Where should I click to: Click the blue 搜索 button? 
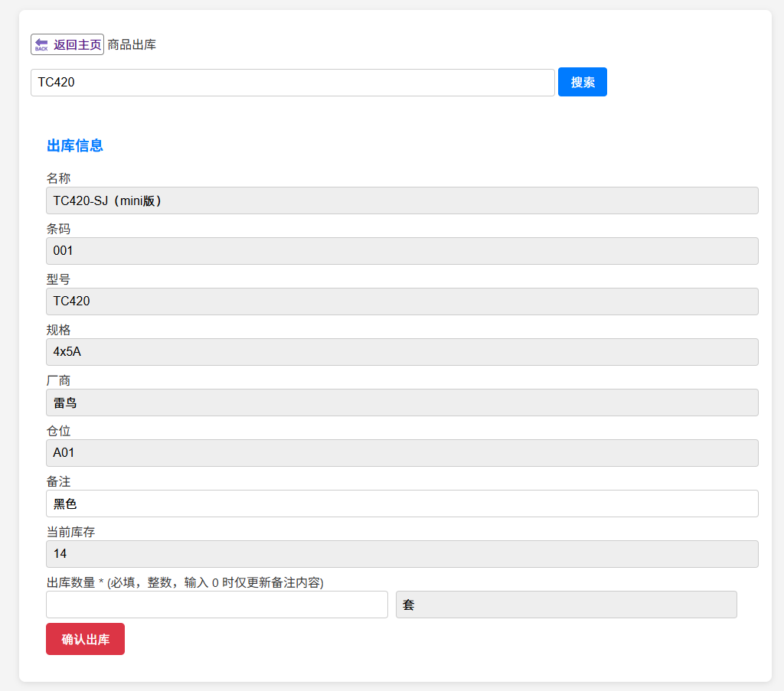(x=582, y=82)
